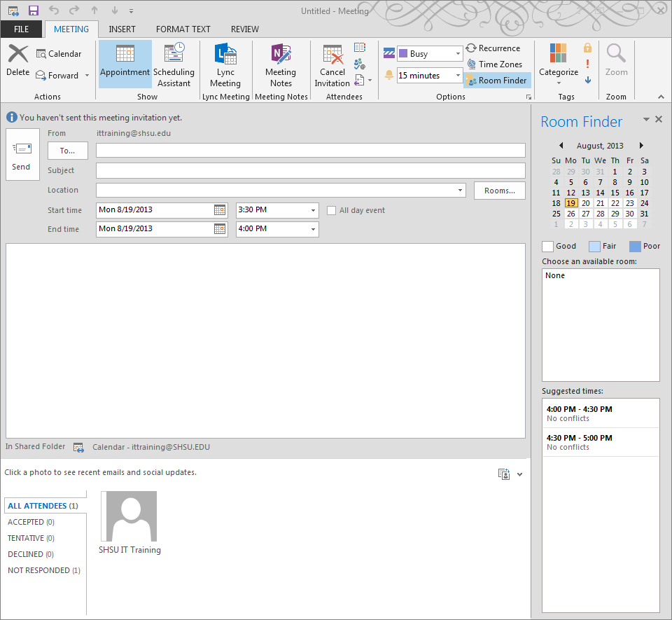The height and width of the screenshot is (620, 672).
Task: Click the To recipients input field
Action: pyautogui.click(x=311, y=151)
